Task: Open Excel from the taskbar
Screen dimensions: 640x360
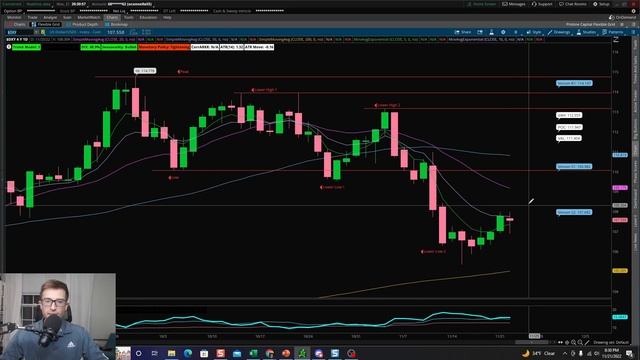Action: tap(253, 353)
